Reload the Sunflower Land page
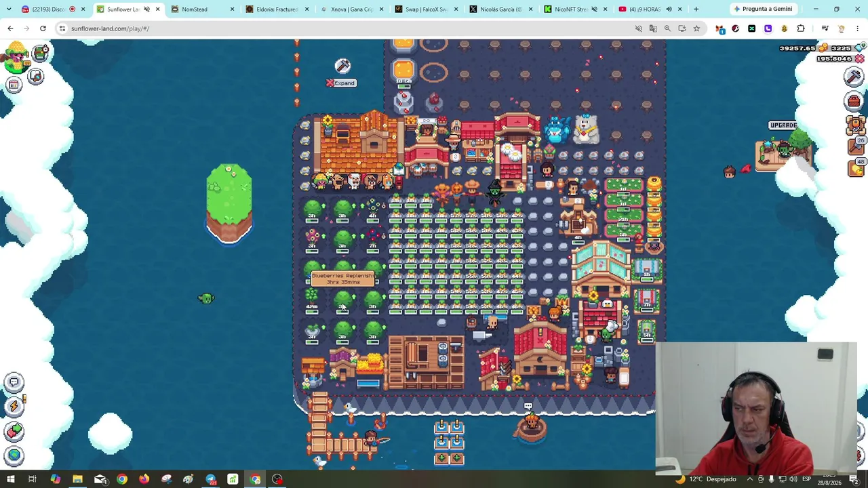 (43, 28)
